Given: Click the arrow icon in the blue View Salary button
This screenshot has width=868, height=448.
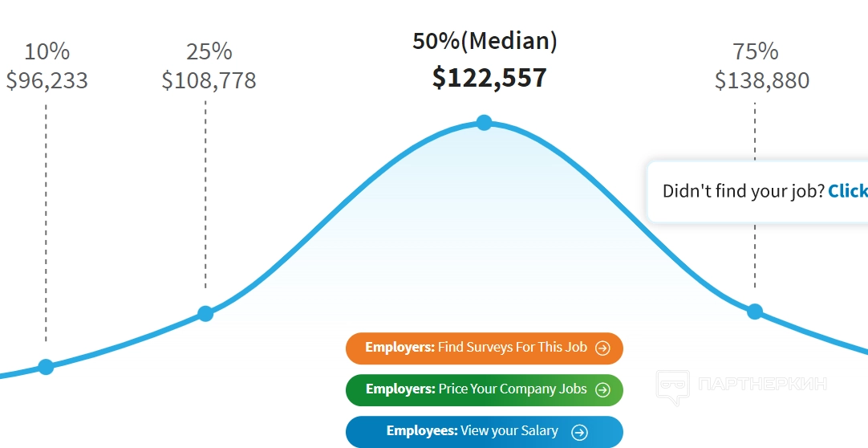Looking at the screenshot, I should (579, 432).
